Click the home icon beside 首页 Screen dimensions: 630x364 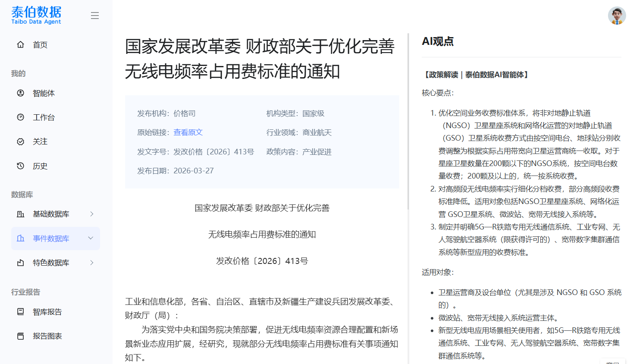tap(20, 44)
